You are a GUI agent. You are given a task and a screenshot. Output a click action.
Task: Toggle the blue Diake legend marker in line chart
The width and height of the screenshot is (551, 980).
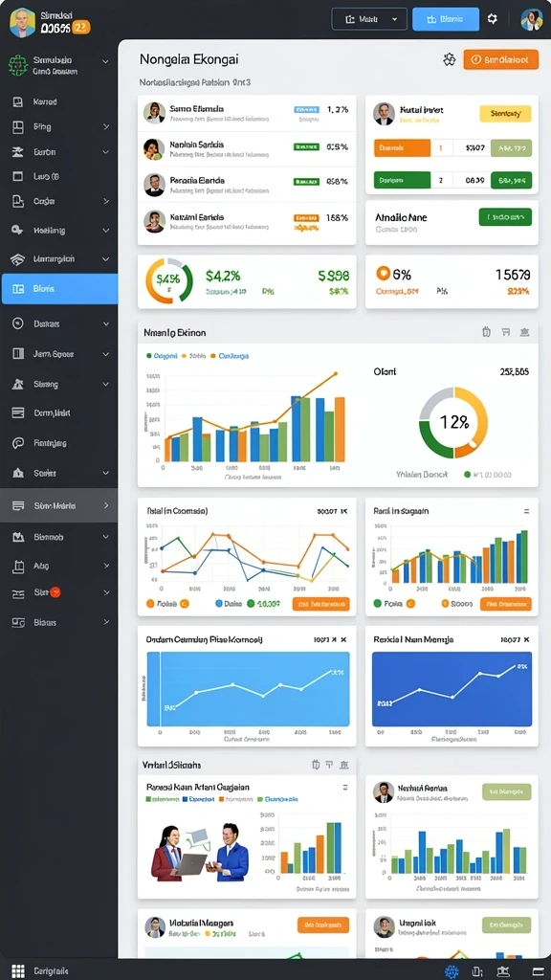pyautogui.click(x=219, y=604)
